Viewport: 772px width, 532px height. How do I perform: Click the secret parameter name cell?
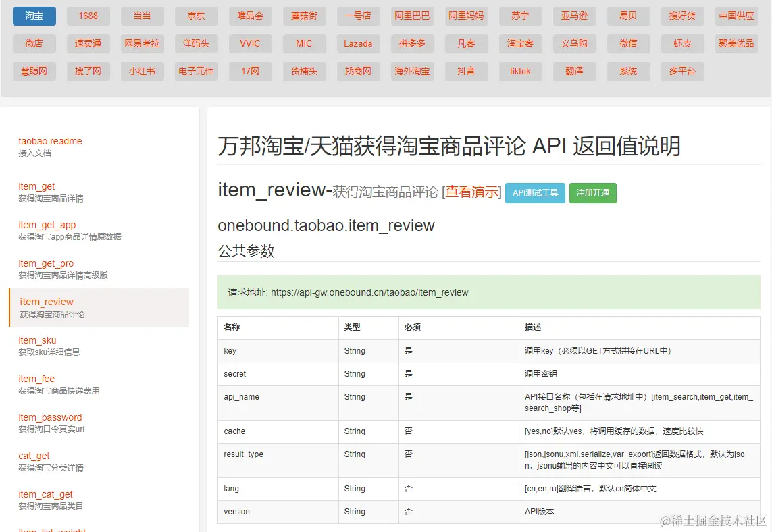point(278,374)
